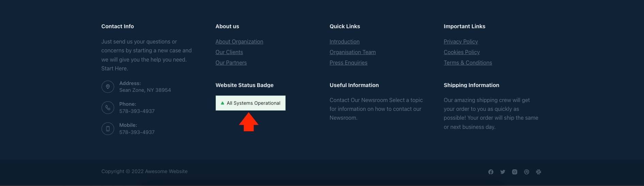The width and height of the screenshot is (644, 186).
Task: Open the Instagram camera icon
Action: point(515,172)
